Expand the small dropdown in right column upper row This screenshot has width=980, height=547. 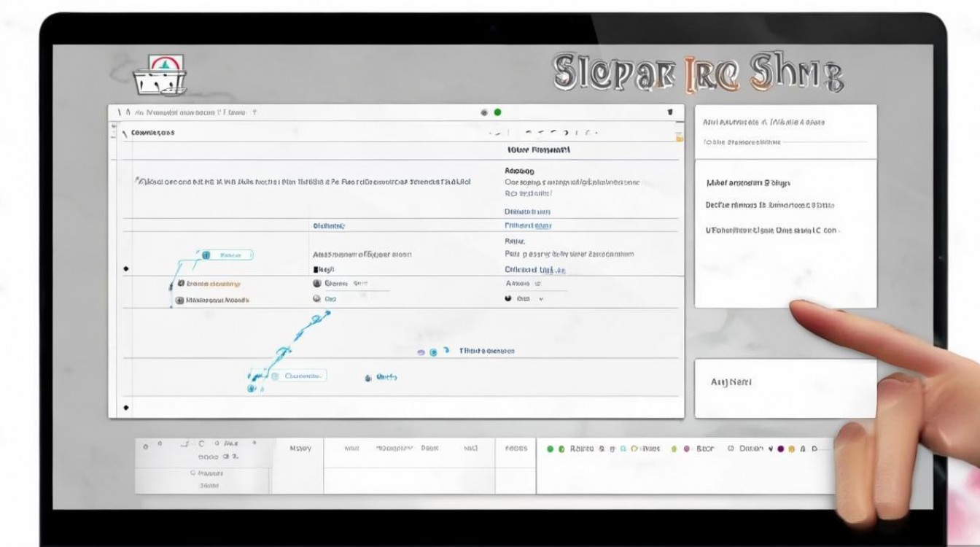click(x=537, y=283)
